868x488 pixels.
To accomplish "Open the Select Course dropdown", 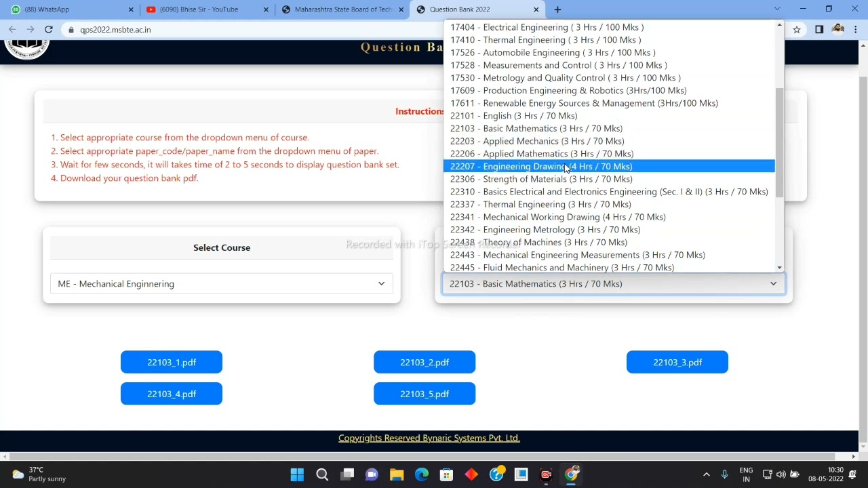I will (x=222, y=284).
